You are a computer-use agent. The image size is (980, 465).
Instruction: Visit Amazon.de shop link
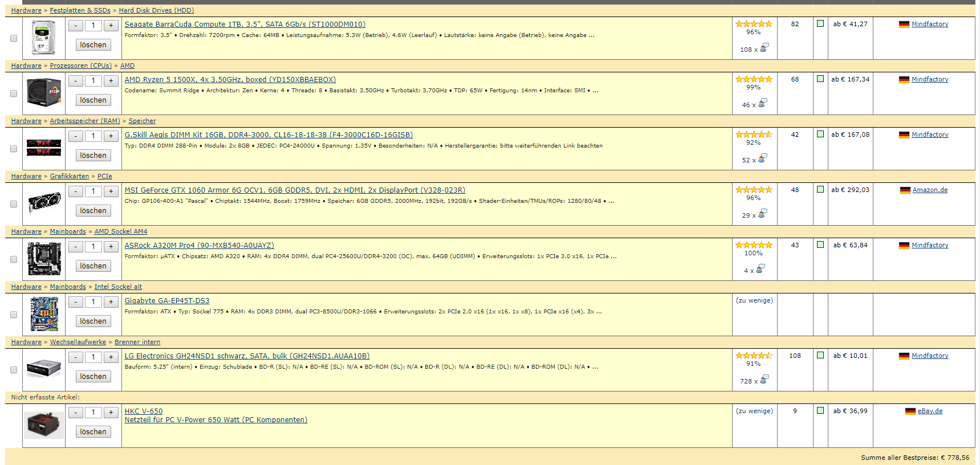coord(930,190)
